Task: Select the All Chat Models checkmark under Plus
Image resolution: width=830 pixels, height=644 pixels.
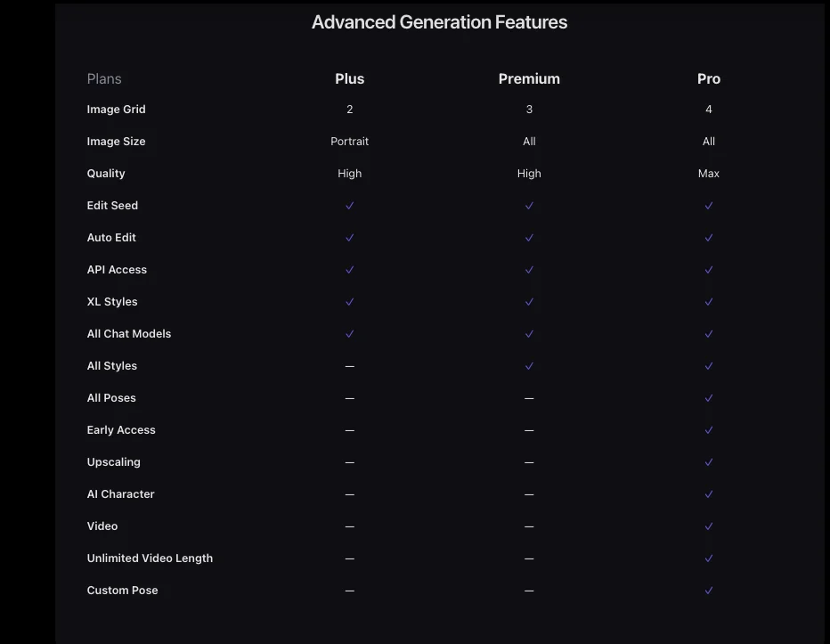Action: point(349,334)
